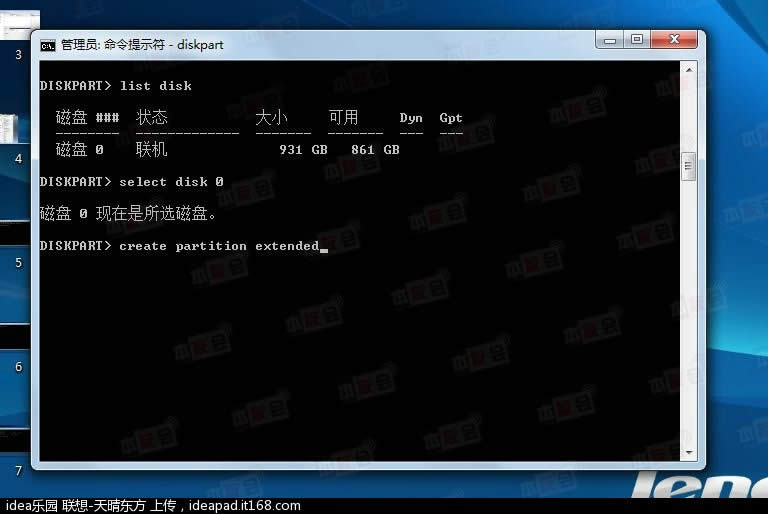The height and width of the screenshot is (514, 768).
Task: Click the Gpt column header
Action: tap(451, 118)
